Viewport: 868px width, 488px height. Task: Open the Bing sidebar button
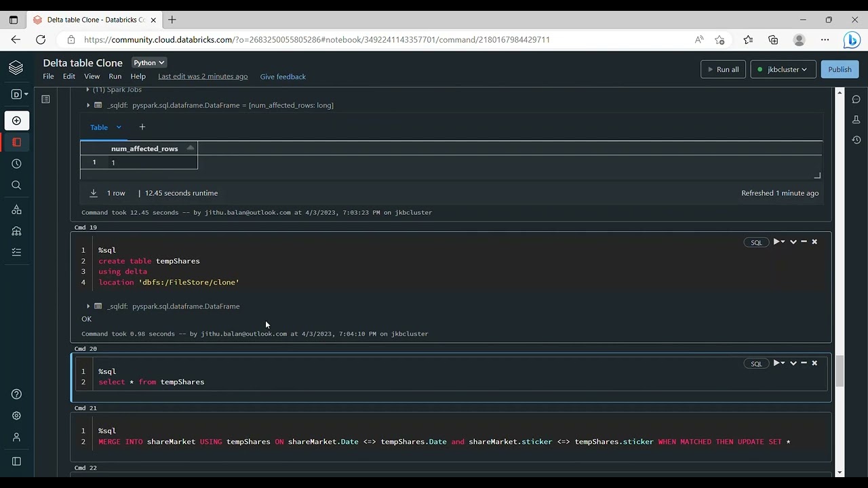852,40
